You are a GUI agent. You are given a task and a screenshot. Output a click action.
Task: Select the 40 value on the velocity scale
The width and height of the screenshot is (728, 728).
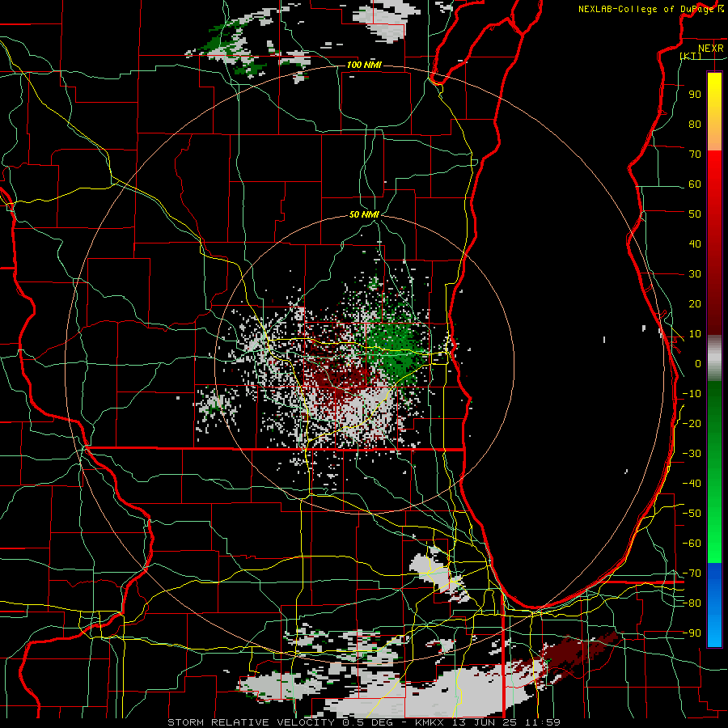695,243
